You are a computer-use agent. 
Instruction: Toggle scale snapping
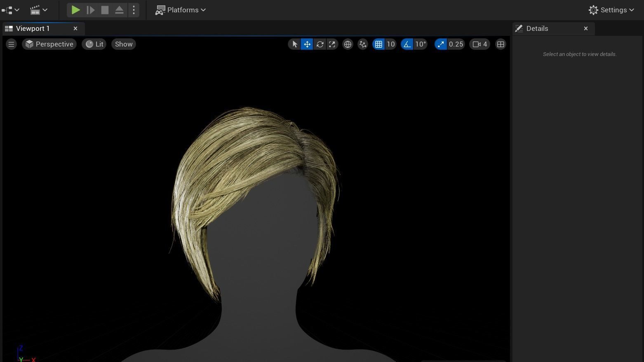[441, 44]
